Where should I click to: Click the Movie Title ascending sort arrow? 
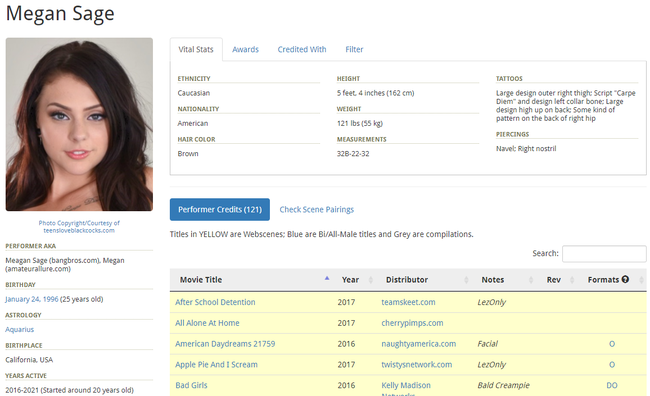327,278
